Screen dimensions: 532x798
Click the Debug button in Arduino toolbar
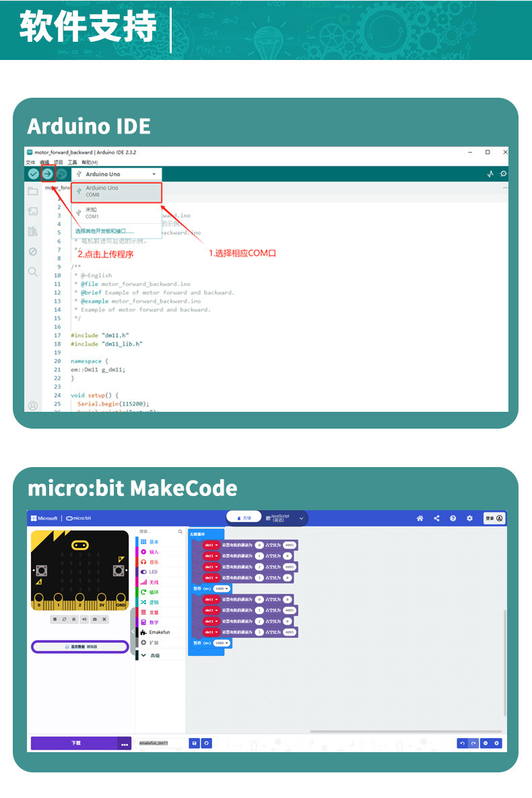[x=62, y=174]
